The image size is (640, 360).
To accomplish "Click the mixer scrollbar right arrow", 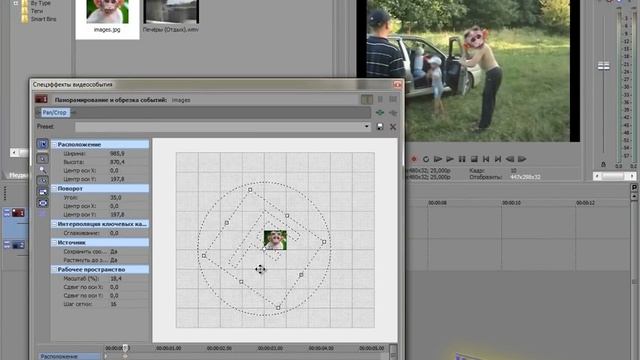I will point(632,176).
